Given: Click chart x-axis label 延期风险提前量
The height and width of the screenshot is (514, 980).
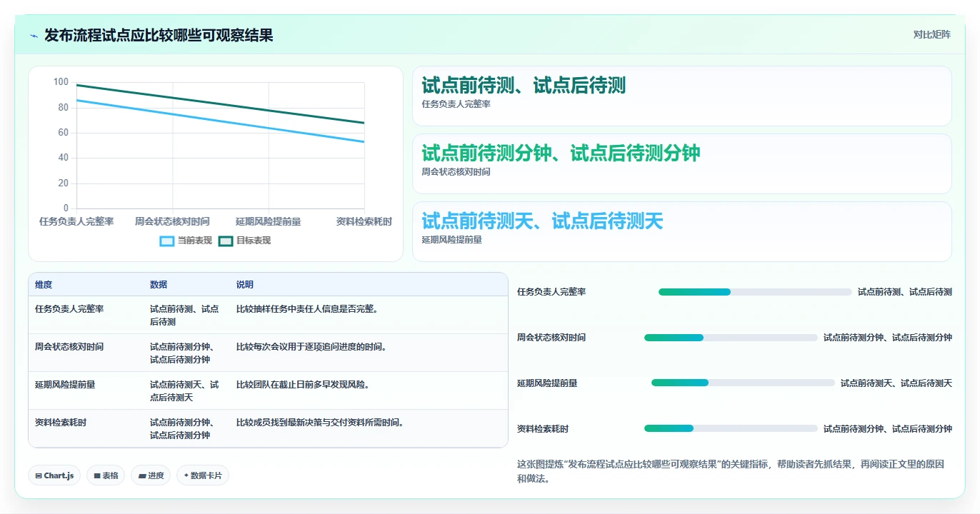Looking at the screenshot, I should (269, 222).
